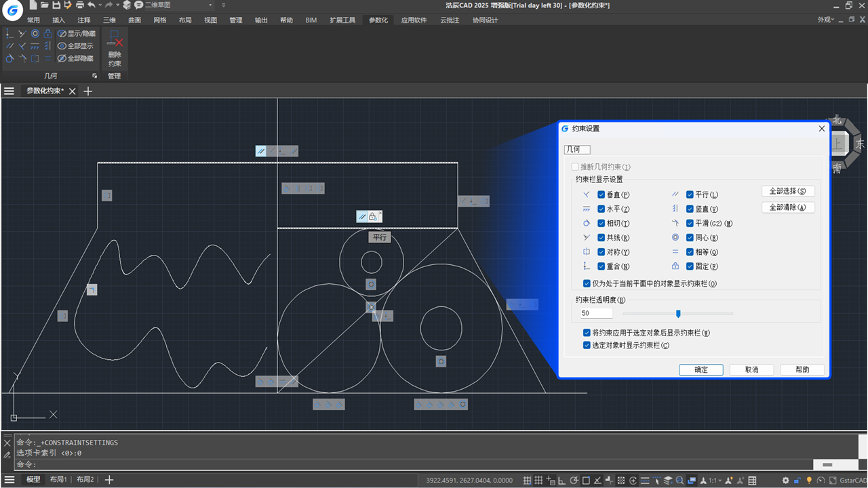Select the 同心 (Concentric) constraint tool icon
868x488 pixels.
point(675,237)
